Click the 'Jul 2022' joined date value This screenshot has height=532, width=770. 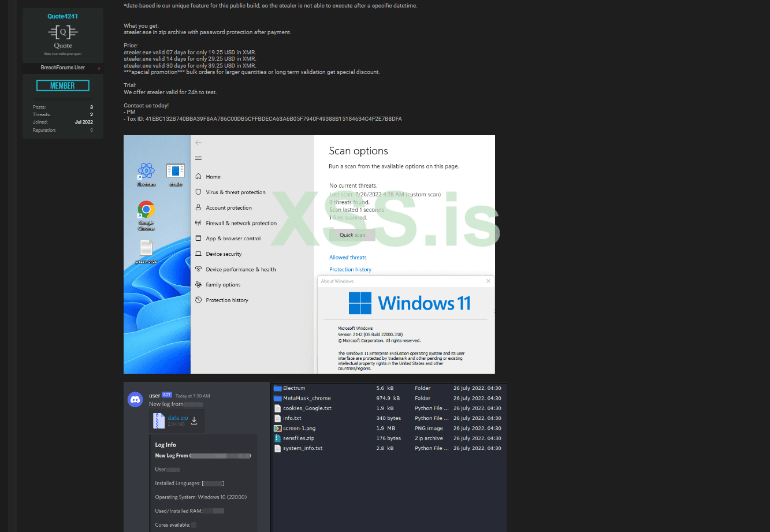84,122
